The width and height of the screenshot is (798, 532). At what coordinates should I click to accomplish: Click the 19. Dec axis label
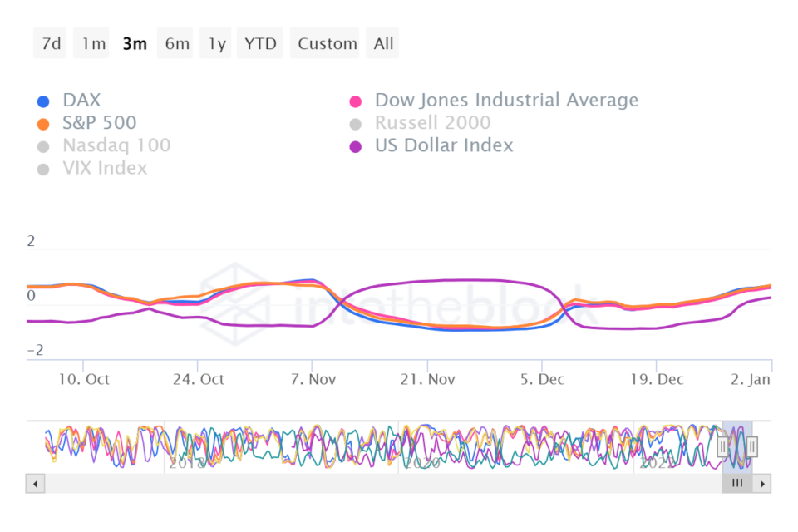tap(657, 379)
